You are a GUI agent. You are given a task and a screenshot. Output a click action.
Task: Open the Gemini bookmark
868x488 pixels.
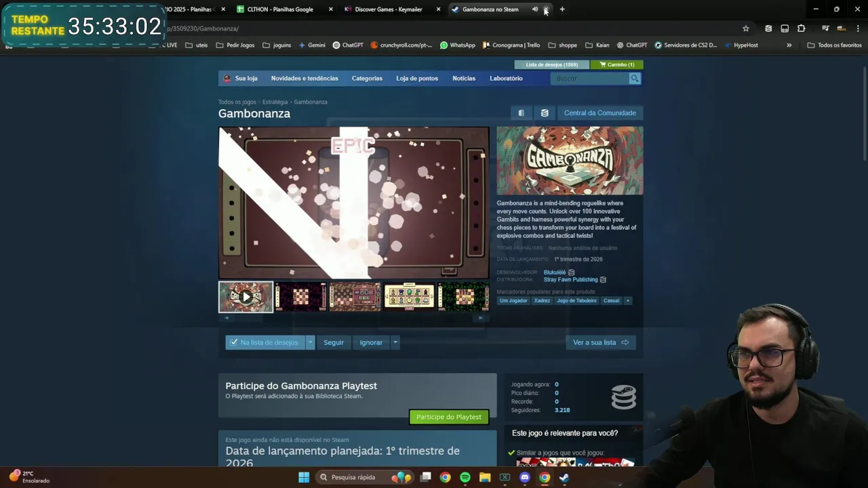point(312,45)
